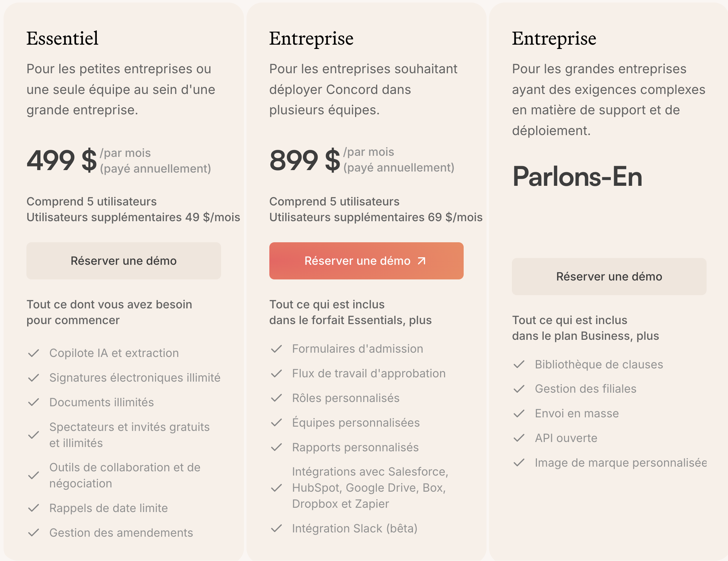Click checkmark next to Documents illimités
This screenshot has height=561, width=728.
click(x=34, y=402)
